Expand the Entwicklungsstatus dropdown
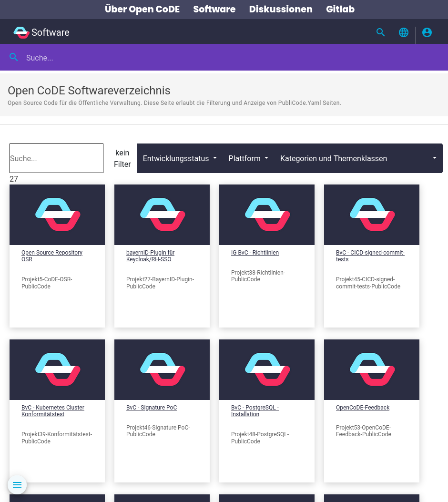The width and height of the screenshot is (448, 502). [180, 158]
